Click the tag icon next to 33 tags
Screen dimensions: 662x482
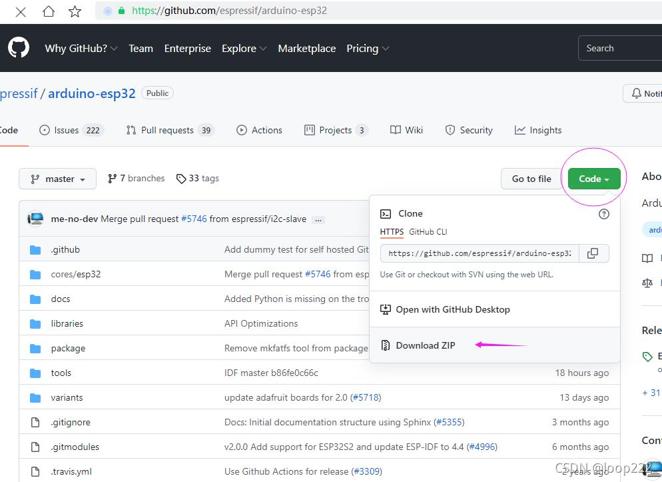(181, 179)
